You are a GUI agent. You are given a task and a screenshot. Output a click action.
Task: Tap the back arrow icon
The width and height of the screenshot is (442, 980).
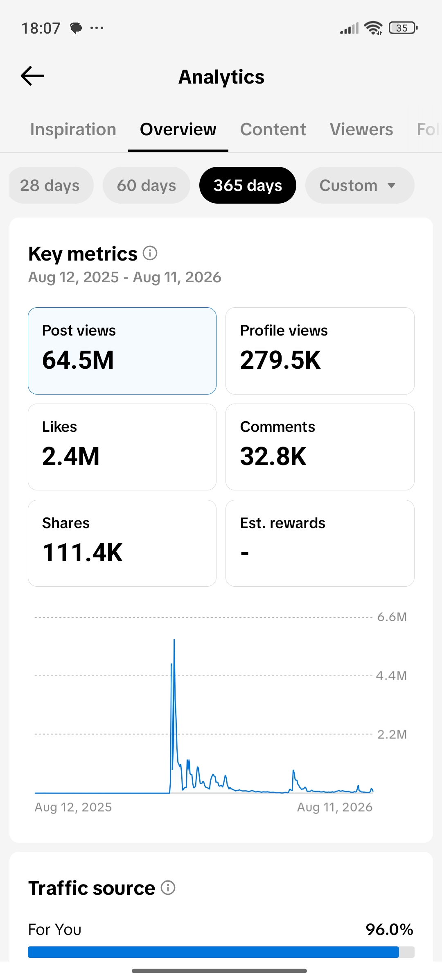click(x=32, y=76)
